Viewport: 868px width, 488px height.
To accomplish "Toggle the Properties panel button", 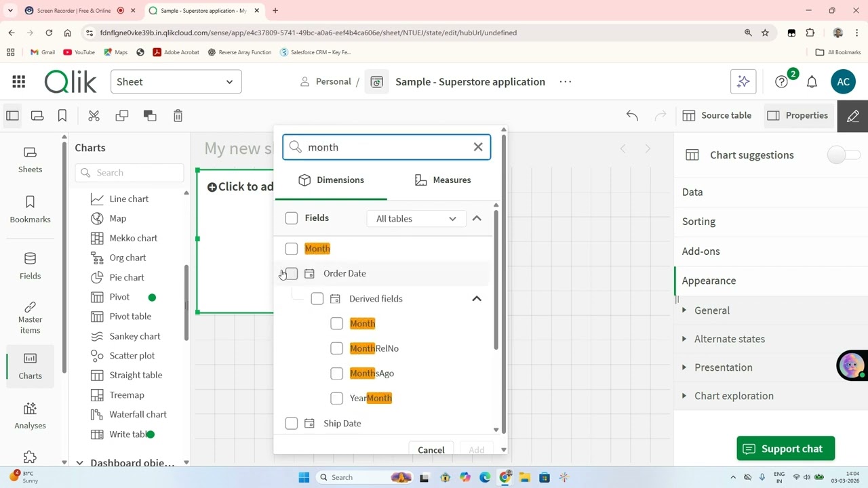I will coord(797,116).
